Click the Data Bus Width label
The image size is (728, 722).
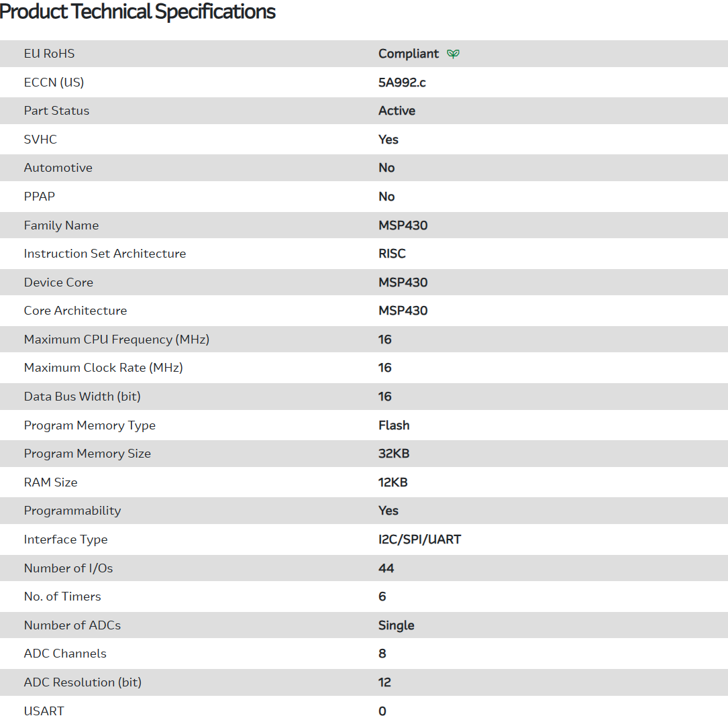(x=82, y=397)
